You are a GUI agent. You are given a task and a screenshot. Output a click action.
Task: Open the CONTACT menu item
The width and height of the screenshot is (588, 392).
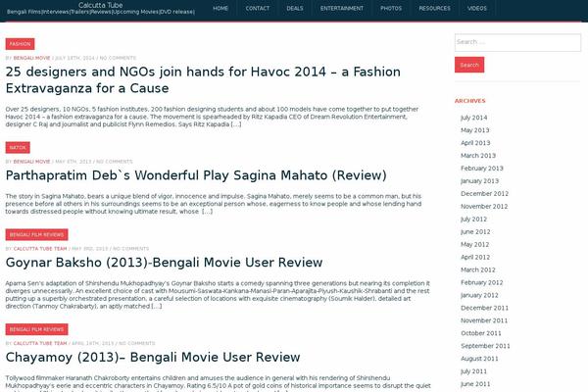coord(257,8)
